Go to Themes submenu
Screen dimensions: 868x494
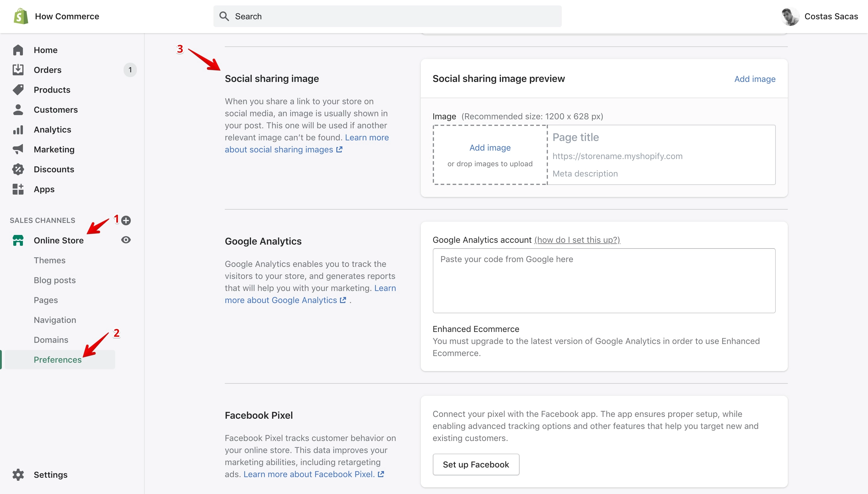tap(49, 260)
